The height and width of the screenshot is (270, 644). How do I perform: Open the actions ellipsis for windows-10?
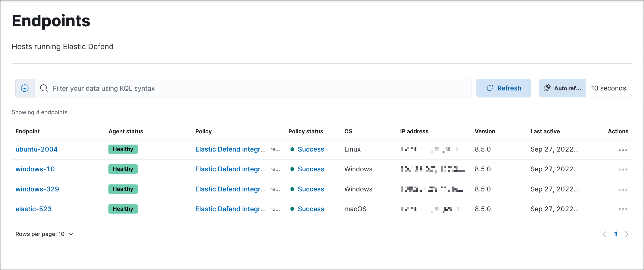point(623,169)
